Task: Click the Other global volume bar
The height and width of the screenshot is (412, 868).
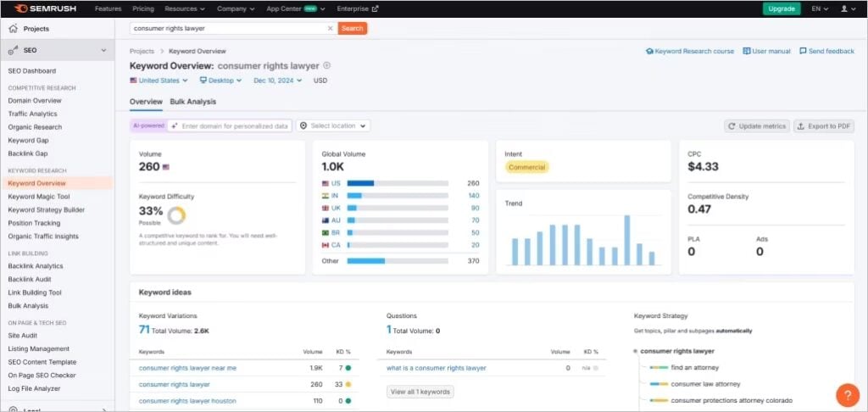Action: pyautogui.click(x=398, y=261)
